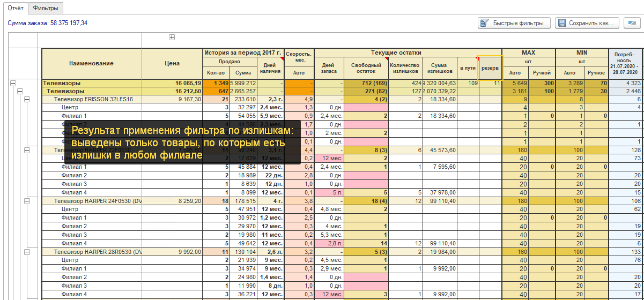The height and width of the screenshot is (300, 644).
Task: Select surplus sum cell 37 978,00
Action: [x=440, y=192]
